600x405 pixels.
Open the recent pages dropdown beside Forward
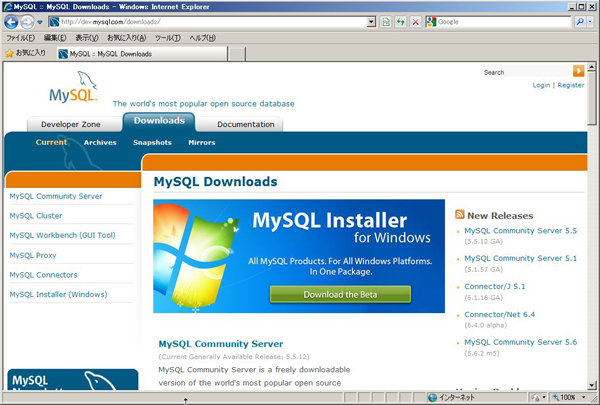coord(40,22)
